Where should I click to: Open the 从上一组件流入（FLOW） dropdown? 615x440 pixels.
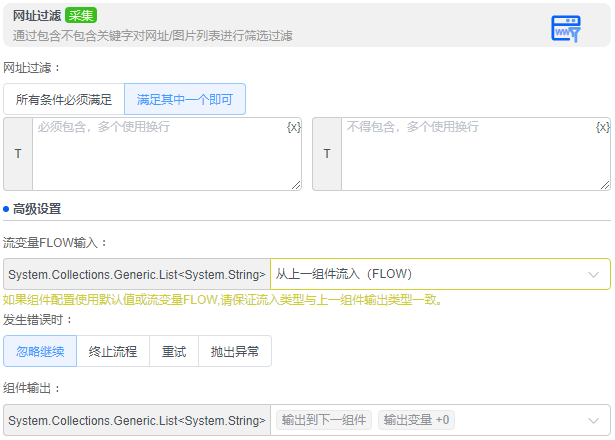tap(440, 274)
